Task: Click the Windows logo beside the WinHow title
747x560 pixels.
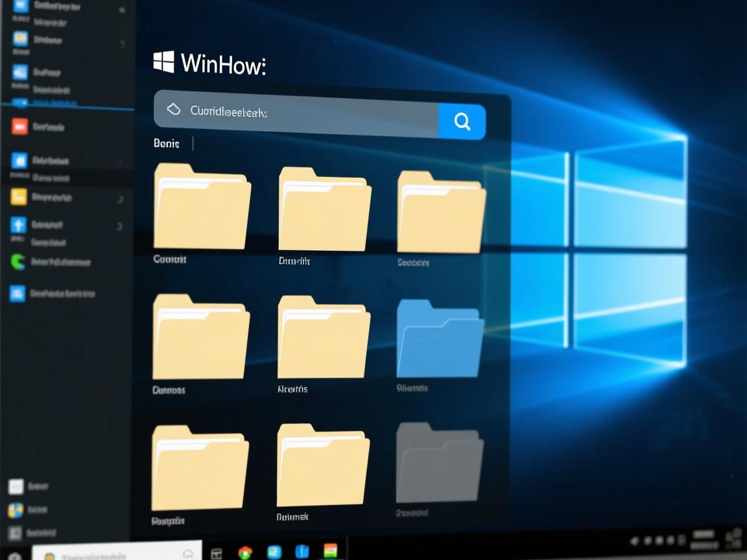Action: [163, 63]
